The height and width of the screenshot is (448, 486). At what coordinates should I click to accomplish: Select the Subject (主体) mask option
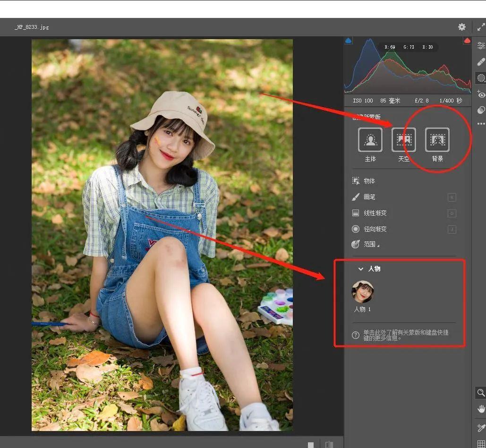370,140
